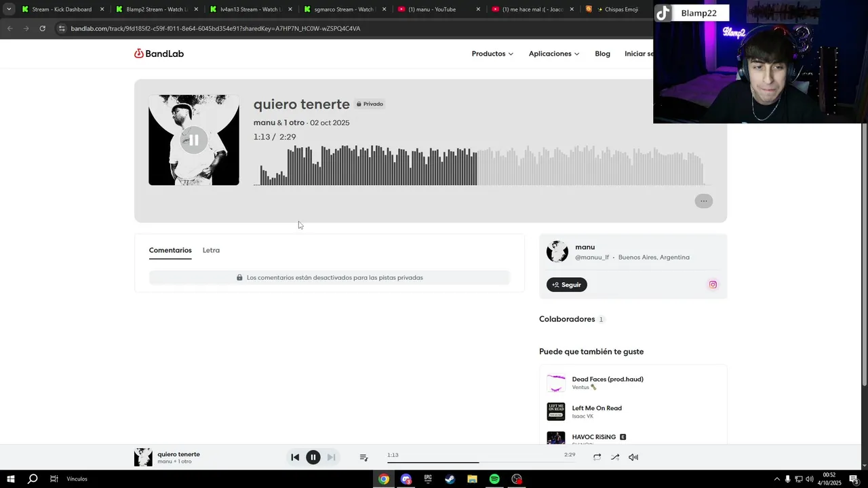This screenshot has width=868, height=488.
Task: Click the bandlab.com address bar URL
Action: pos(216,28)
